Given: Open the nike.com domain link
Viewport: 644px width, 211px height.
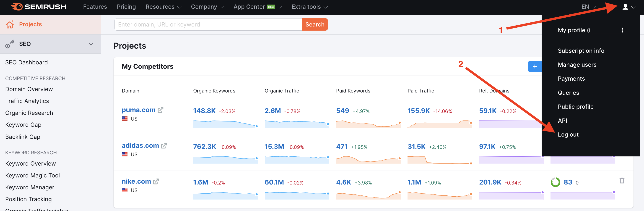Looking at the screenshot, I should point(136,182).
